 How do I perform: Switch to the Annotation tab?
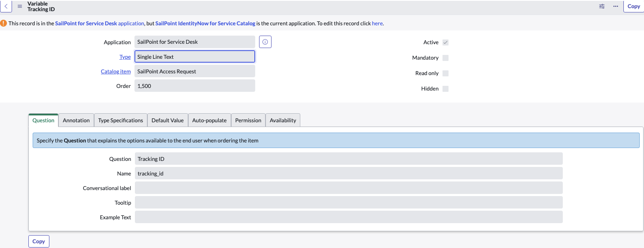click(76, 121)
